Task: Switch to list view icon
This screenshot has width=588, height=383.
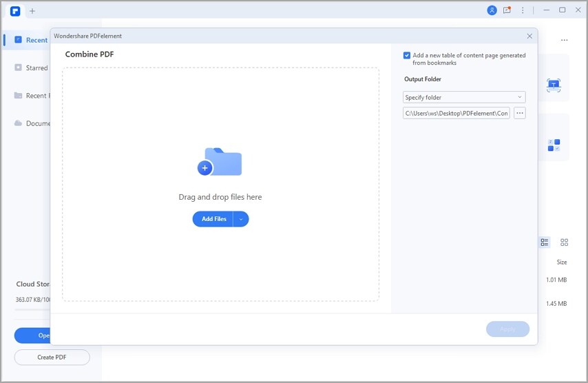Action: [x=545, y=242]
